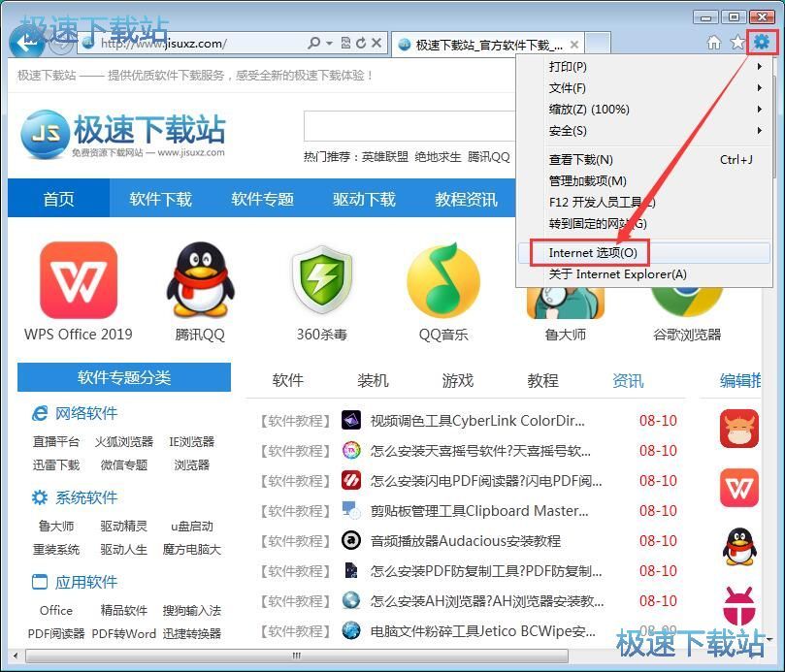Click the 网络软件 IE category icon
Viewport: 785px width, 672px height.
[40, 413]
